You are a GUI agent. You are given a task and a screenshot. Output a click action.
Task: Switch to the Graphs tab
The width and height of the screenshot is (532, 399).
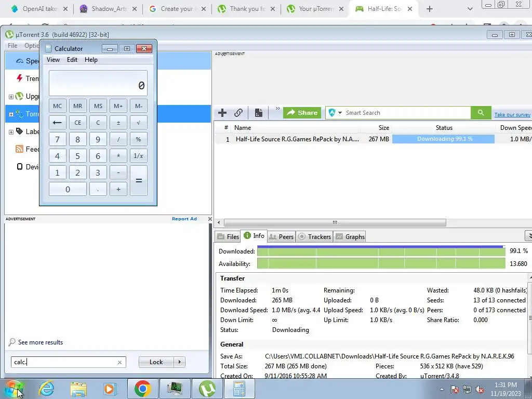click(x=350, y=237)
